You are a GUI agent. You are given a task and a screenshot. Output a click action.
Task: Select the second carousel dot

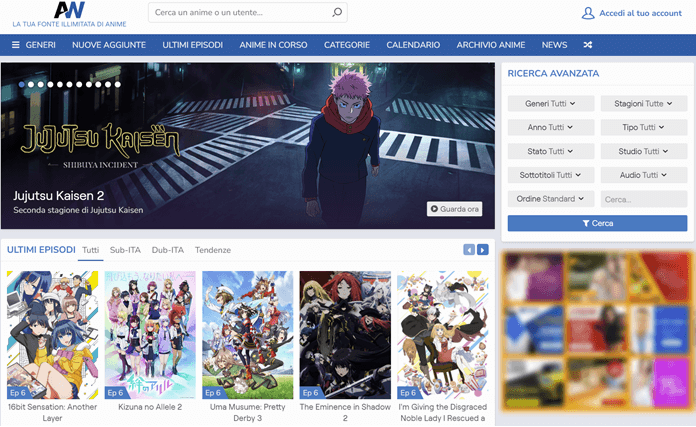click(31, 84)
